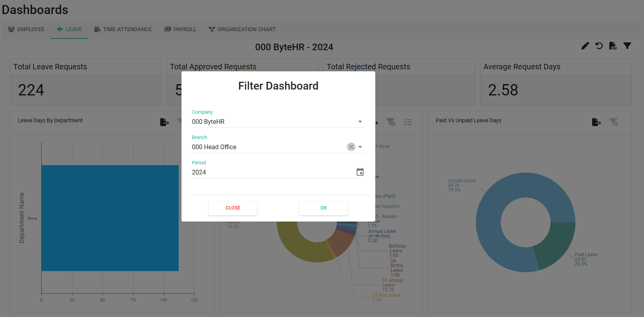Toggle legend list icon on middle chart
This screenshot has width=644, height=317.
[x=408, y=122]
